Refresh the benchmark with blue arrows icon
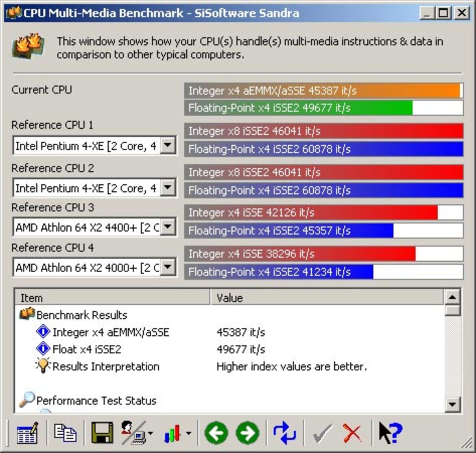 [284, 433]
